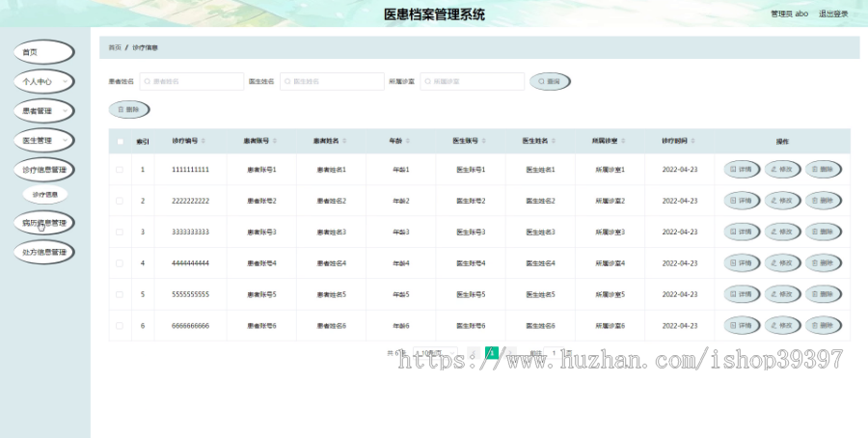Expand the 患者管理 sidebar menu

pyautogui.click(x=43, y=111)
